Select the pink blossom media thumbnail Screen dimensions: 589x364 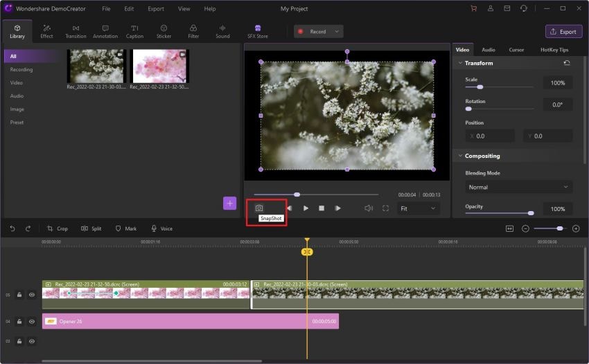159,66
